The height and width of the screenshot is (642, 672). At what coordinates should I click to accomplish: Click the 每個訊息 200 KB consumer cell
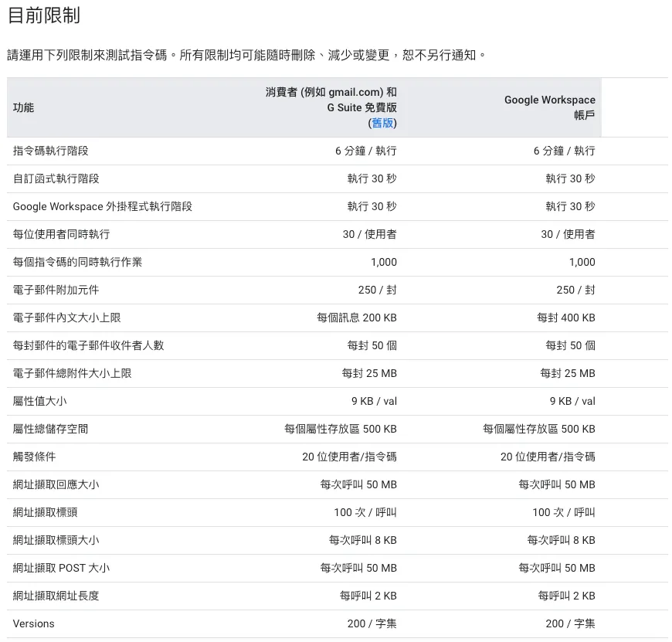point(356,318)
